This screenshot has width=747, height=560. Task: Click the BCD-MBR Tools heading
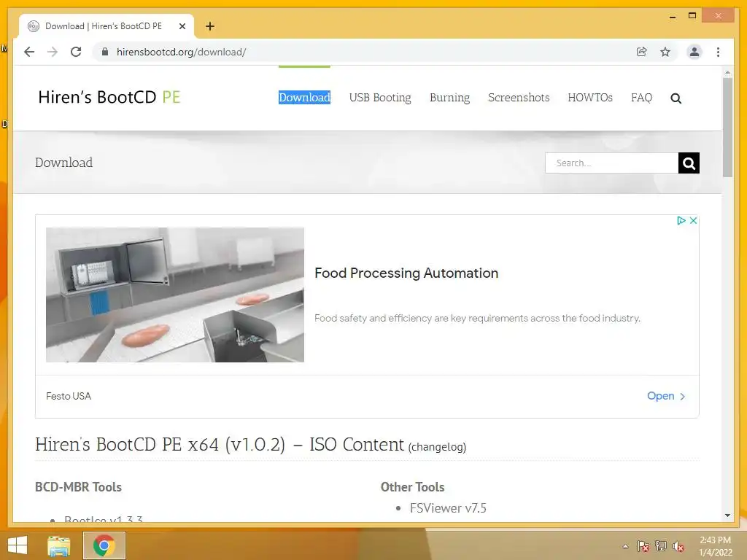pos(78,486)
